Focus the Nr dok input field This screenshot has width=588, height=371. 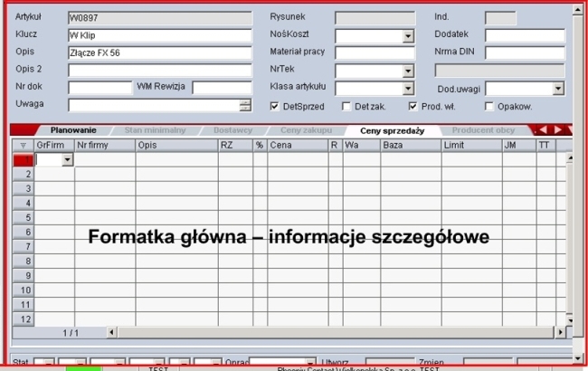click(x=100, y=88)
